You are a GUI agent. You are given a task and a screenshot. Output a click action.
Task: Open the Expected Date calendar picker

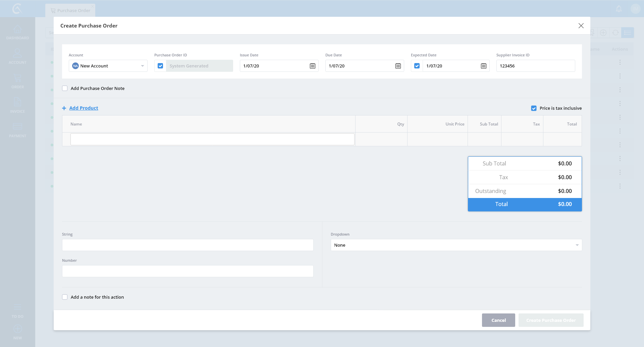coord(483,66)
